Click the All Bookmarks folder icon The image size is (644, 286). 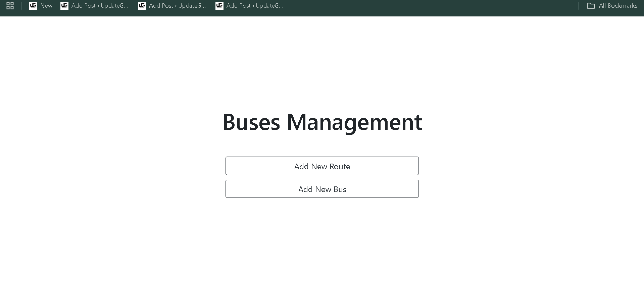[x=591, y=6]
